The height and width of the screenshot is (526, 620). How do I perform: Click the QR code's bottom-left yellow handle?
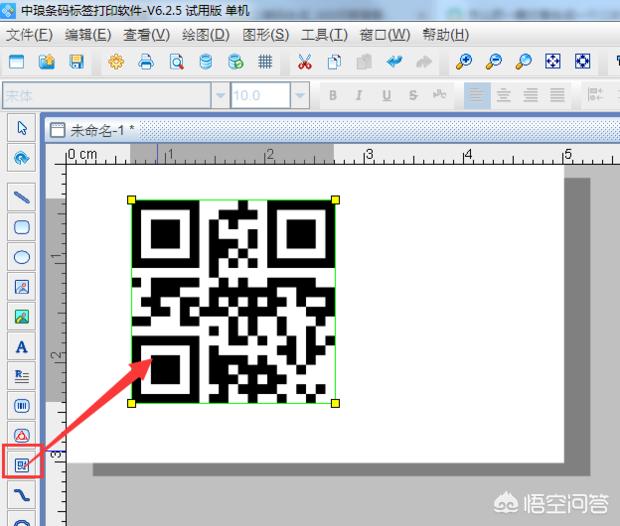pyautogui.click(x=132, y=403)
